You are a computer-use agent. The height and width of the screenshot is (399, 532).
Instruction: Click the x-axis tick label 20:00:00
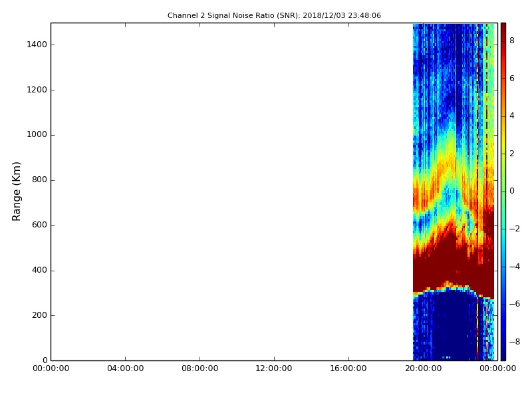pyautogui.click(x=423, y=368)
